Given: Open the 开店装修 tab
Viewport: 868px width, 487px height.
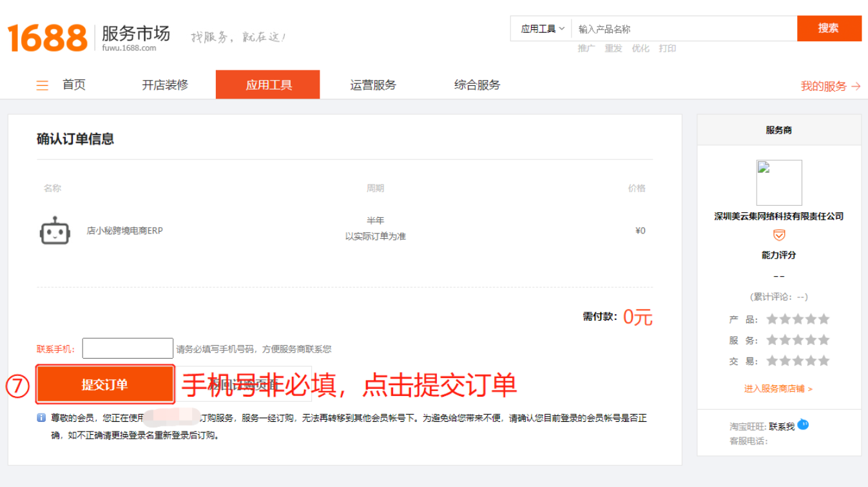Looking at the screenshot, I should point(165,85).
